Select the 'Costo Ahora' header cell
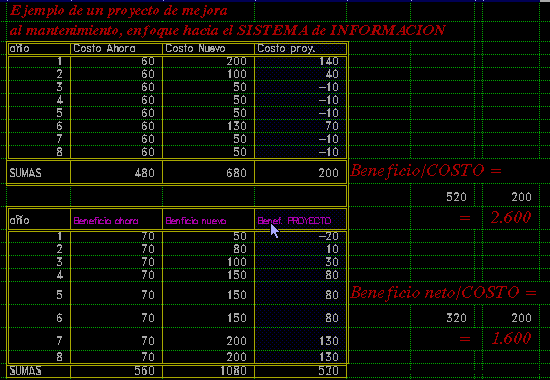Viewport: 550px width, 380px height. pos(116,48)
